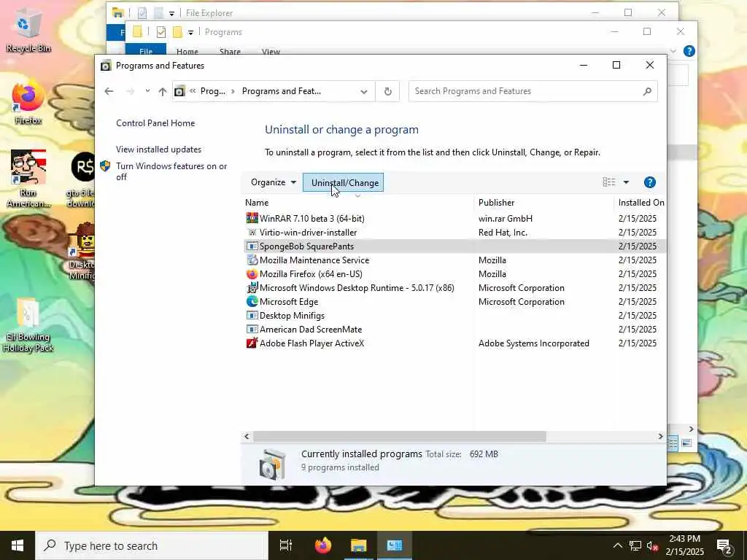Open the more view options arrow

pos(626,182)
